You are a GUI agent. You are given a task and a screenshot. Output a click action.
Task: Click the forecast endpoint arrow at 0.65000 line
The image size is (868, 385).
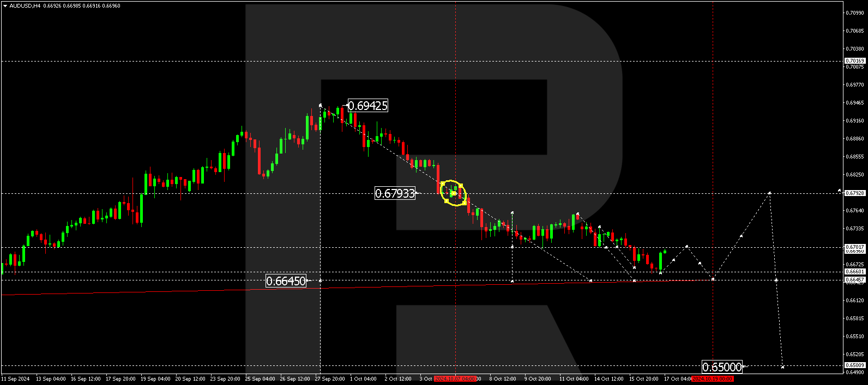(x=782, y=367)
